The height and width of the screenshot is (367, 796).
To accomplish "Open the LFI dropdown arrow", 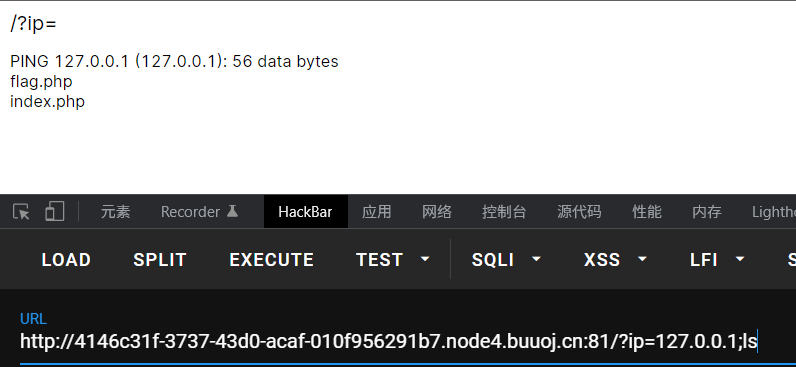I will (740, 259).
